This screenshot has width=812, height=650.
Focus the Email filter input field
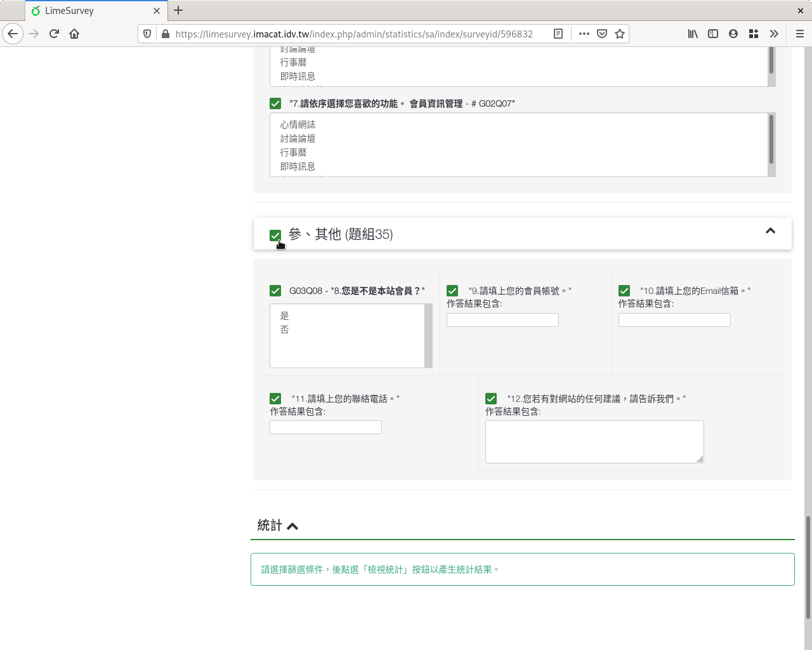point(674,320)
